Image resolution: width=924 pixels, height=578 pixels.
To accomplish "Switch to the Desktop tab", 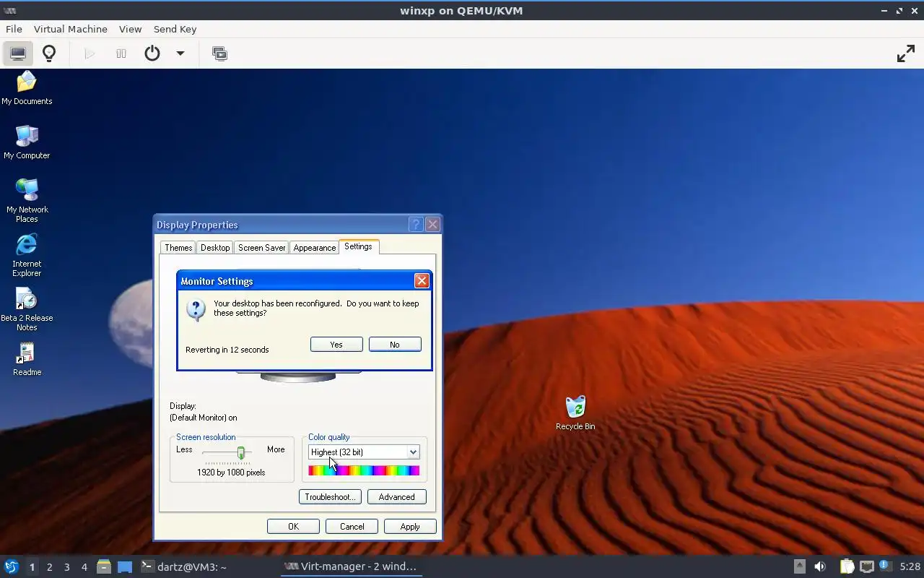I will [x=215, y=247].
